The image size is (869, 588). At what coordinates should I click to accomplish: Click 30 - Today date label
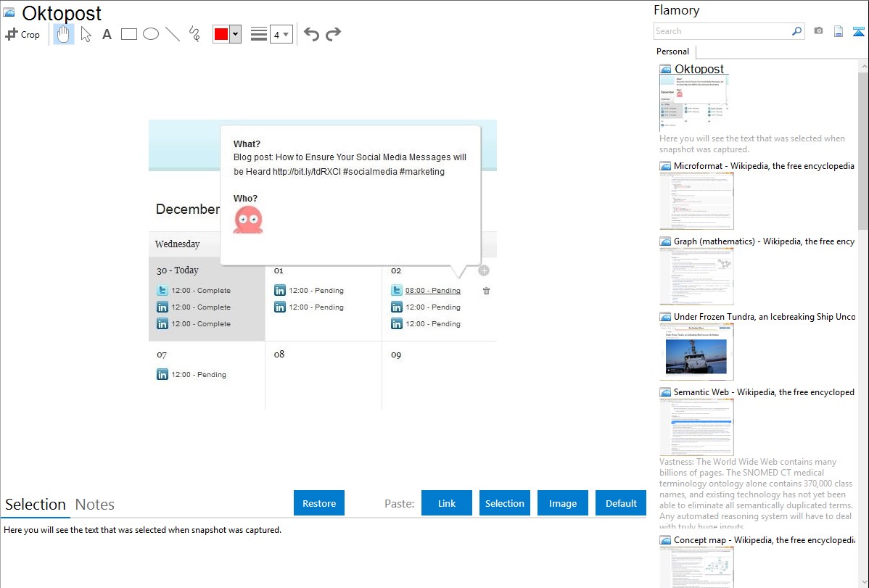pos(177,270)
